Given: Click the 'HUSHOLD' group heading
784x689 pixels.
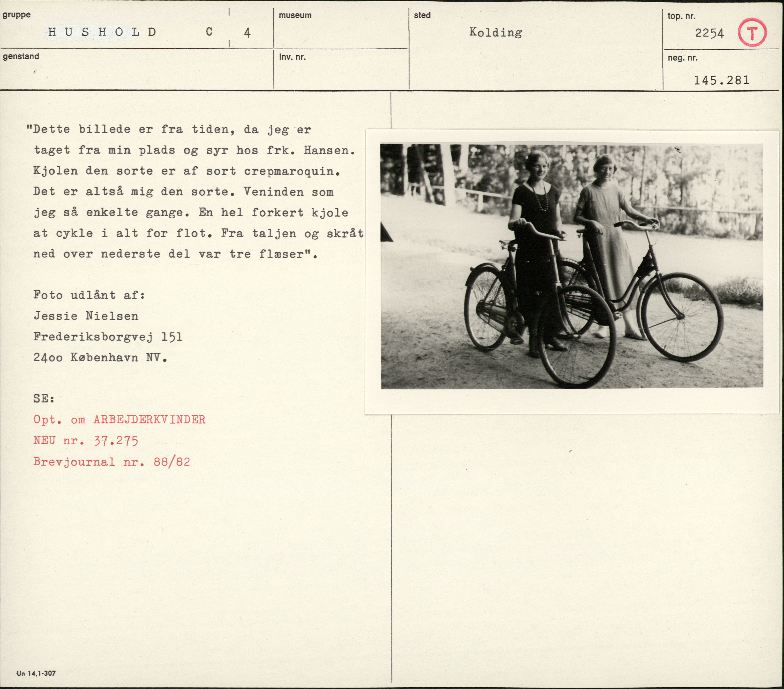Looking at the screenshot, I should tap(102, 32).
